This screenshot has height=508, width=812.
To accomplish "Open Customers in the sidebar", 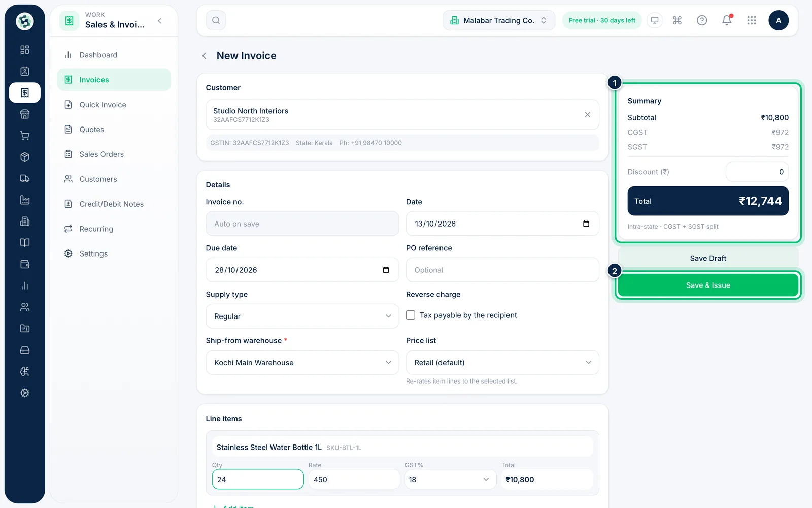I will click(114, 179).
